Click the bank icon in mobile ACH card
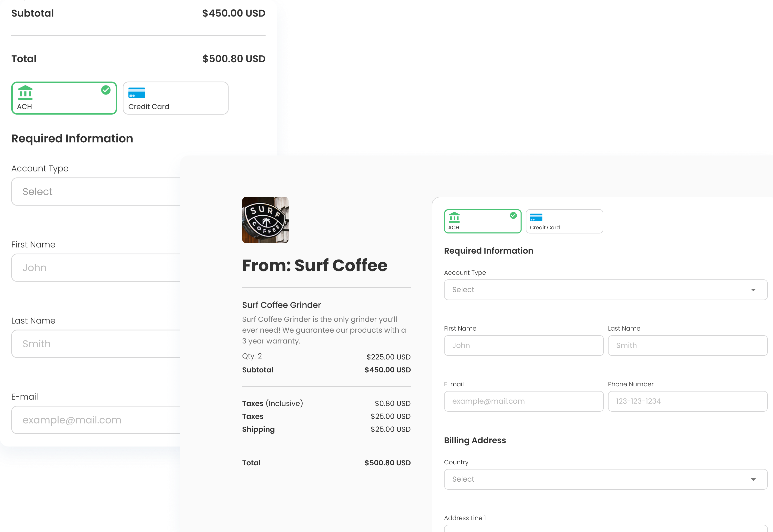 (25, 93)
